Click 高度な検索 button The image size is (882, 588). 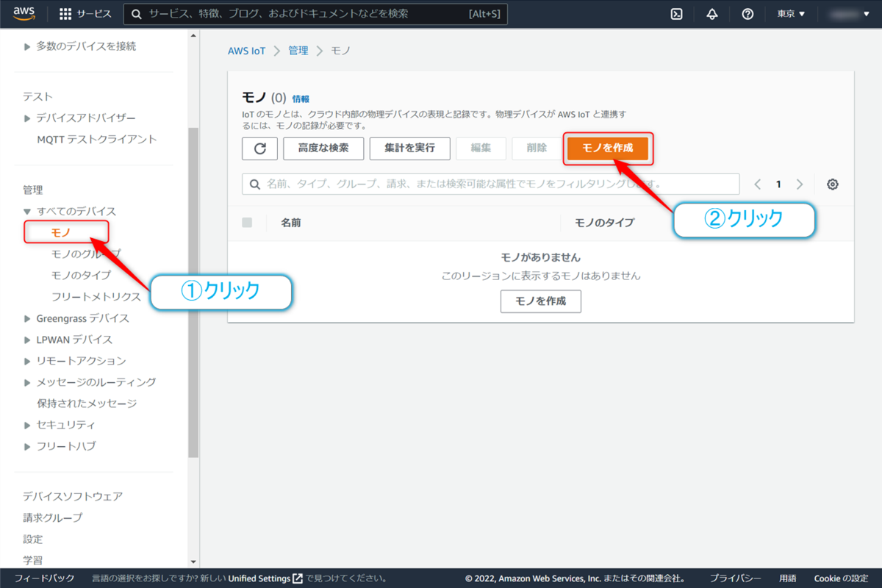323,148
